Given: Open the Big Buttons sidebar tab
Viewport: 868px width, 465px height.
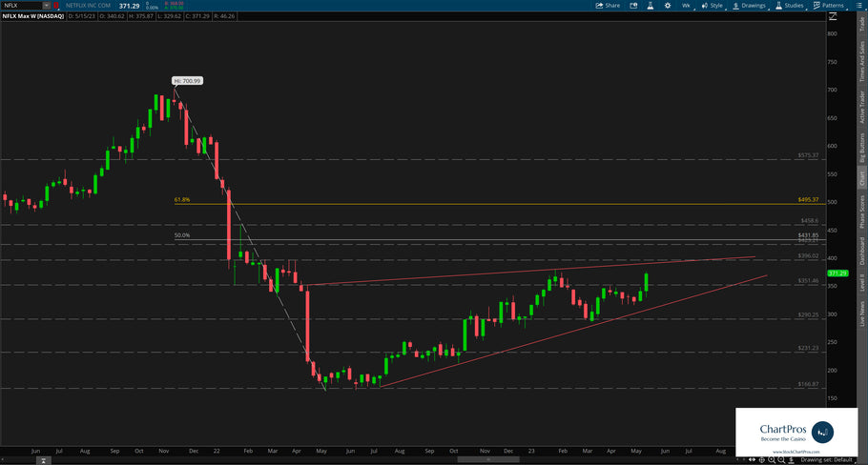Looking at the screenshot, I should [x=862, y=148].
